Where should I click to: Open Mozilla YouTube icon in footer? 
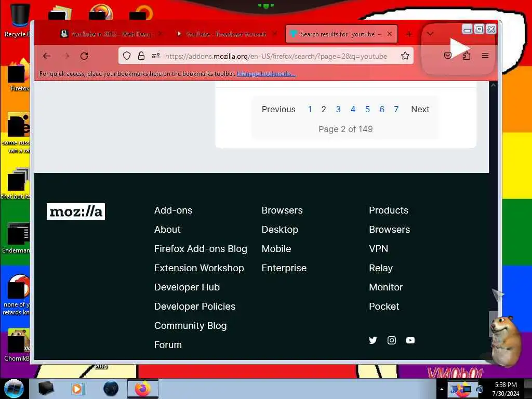(410, 340)
